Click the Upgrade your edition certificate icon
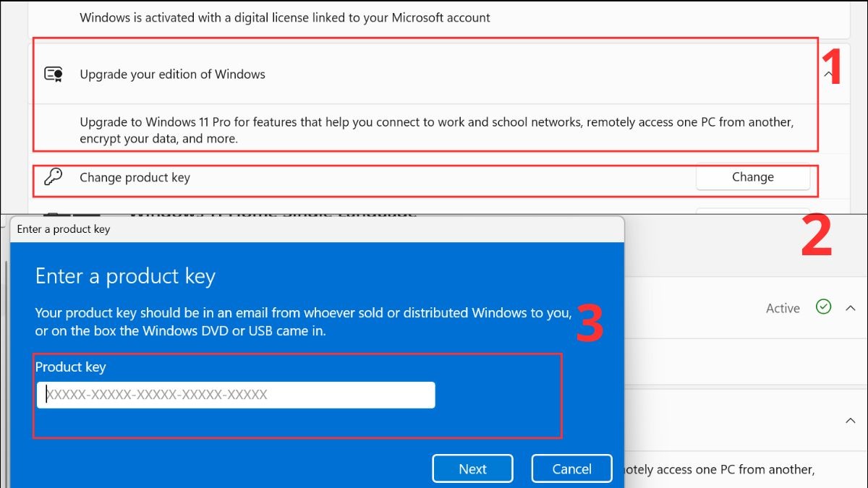The image size is (868, 488). pos(54,74)
